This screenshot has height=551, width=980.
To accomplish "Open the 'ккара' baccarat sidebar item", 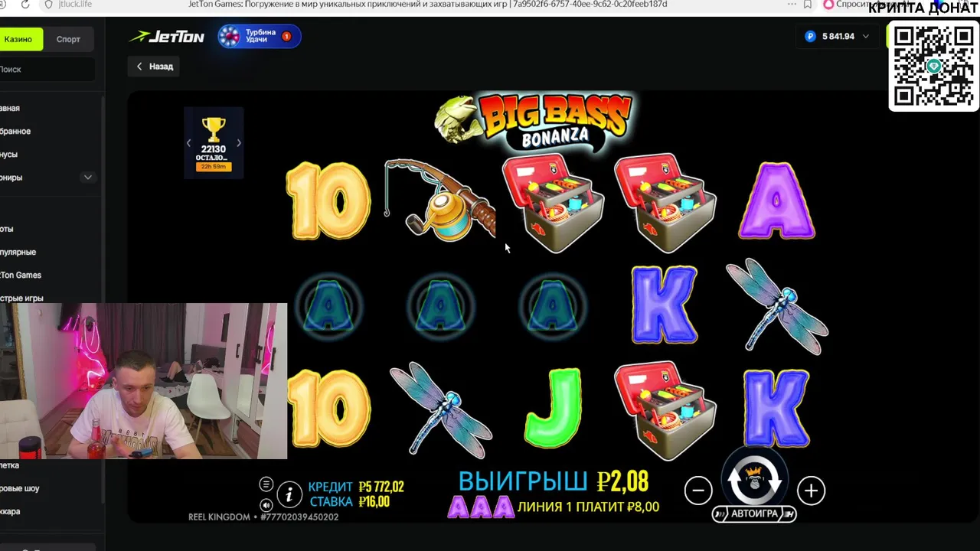I will (11, 511).
